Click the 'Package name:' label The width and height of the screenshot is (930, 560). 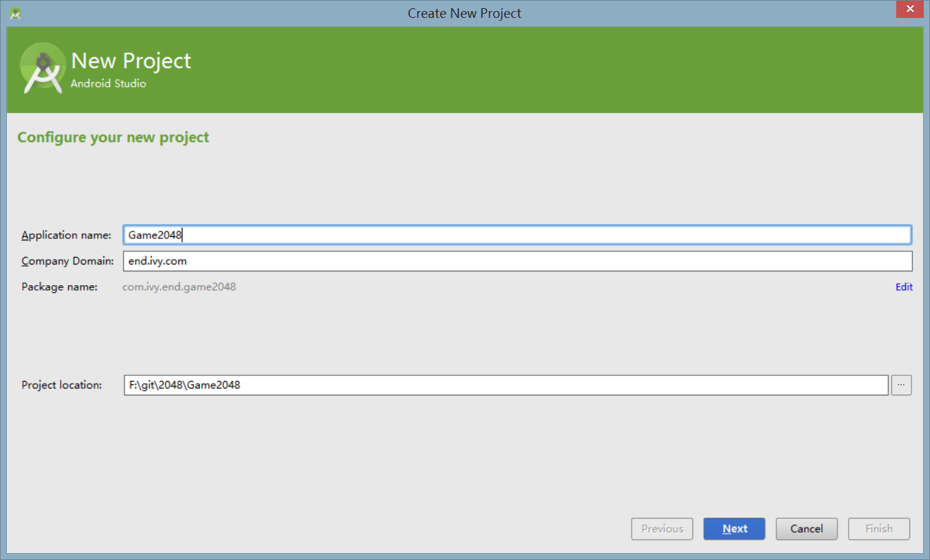pyautogui.click(x=59, y=287)
